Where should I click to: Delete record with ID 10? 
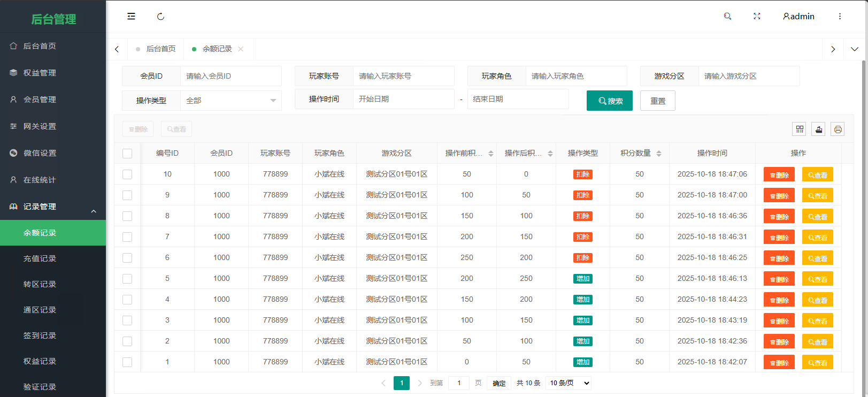[x=779, y=175]
